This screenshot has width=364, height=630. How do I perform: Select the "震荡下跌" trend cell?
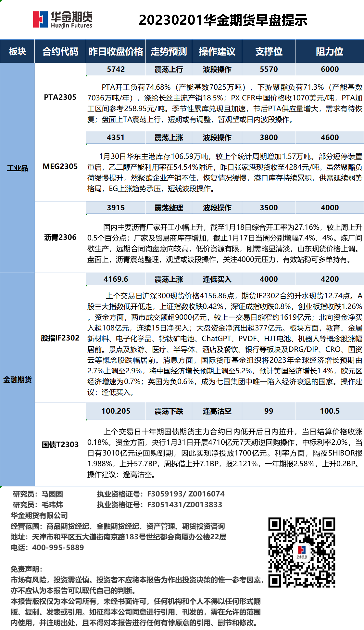click(169, 411)
